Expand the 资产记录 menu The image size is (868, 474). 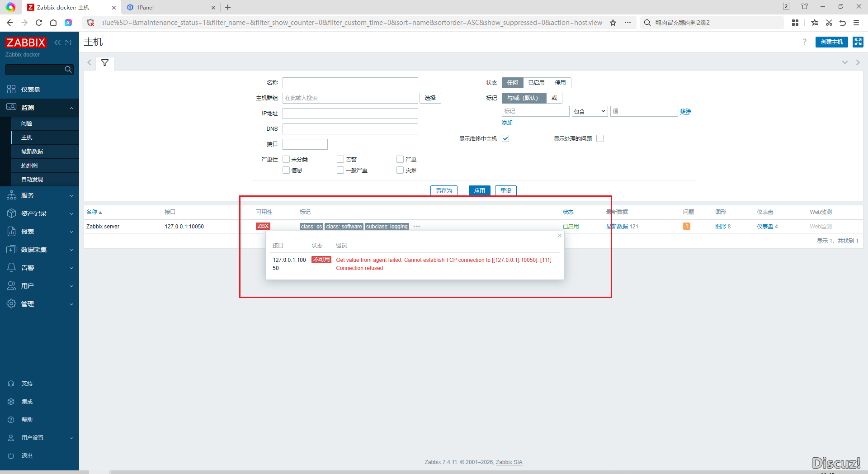[39, 213]
